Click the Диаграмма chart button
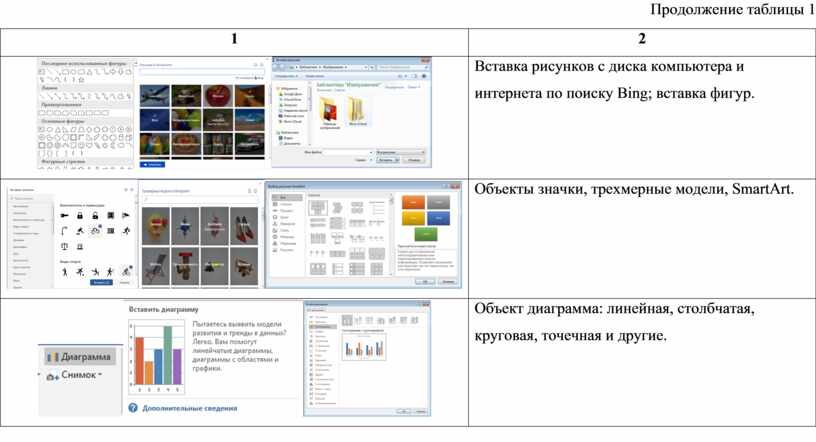Screen dimensions: 816x442 (79, 357)
